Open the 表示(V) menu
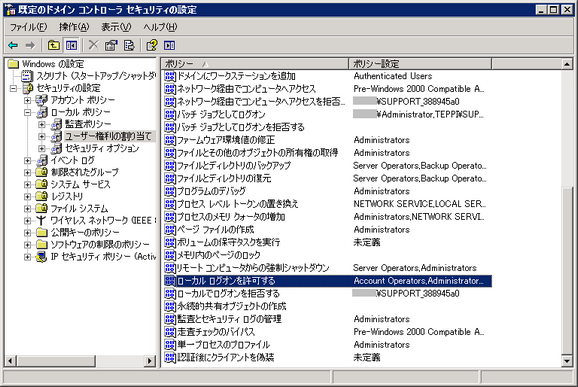This screenshot has width=578, height=387. tap(116, 27)
